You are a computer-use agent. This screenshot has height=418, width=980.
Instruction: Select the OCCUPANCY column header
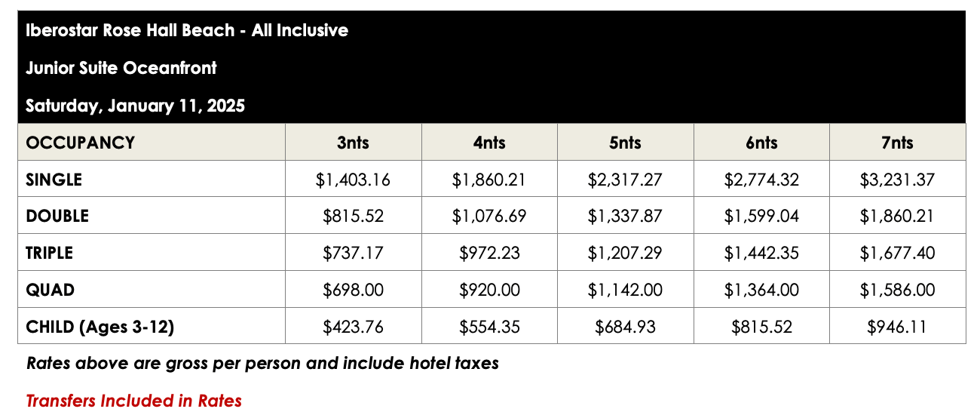(80, 143)
